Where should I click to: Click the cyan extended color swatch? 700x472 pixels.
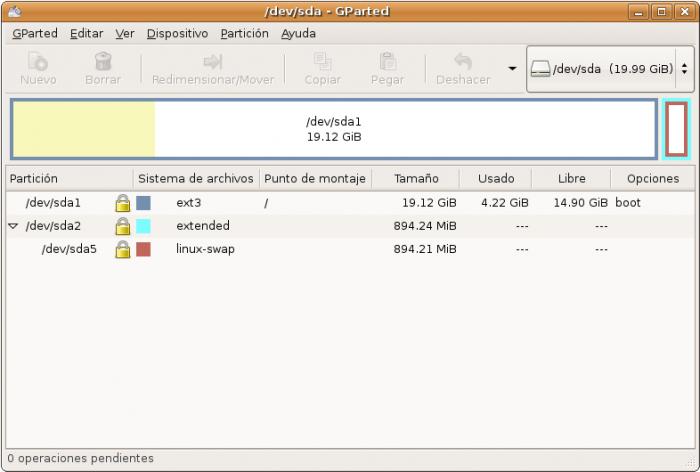pos(143,226)
